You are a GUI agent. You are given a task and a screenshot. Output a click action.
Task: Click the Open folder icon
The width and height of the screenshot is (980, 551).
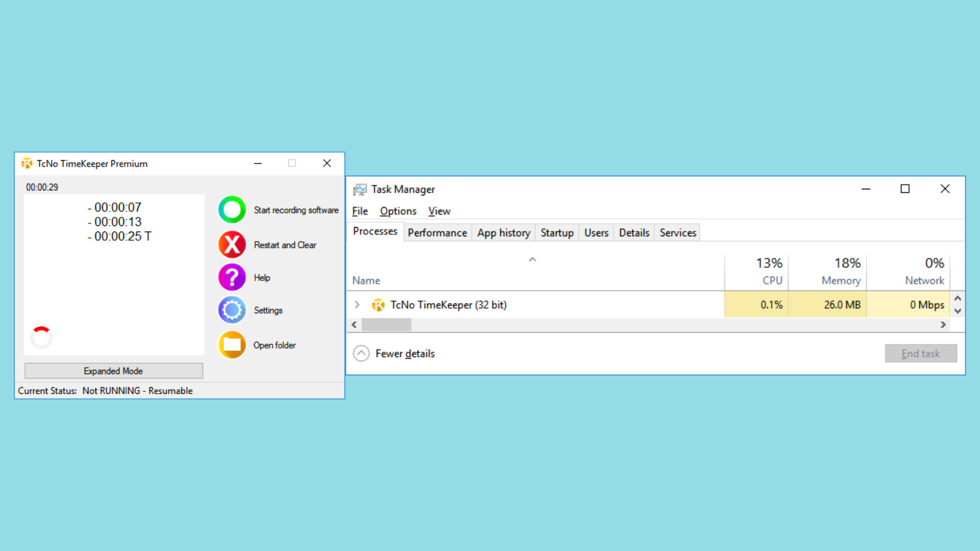pyautogui.click(x=232, y=345)
